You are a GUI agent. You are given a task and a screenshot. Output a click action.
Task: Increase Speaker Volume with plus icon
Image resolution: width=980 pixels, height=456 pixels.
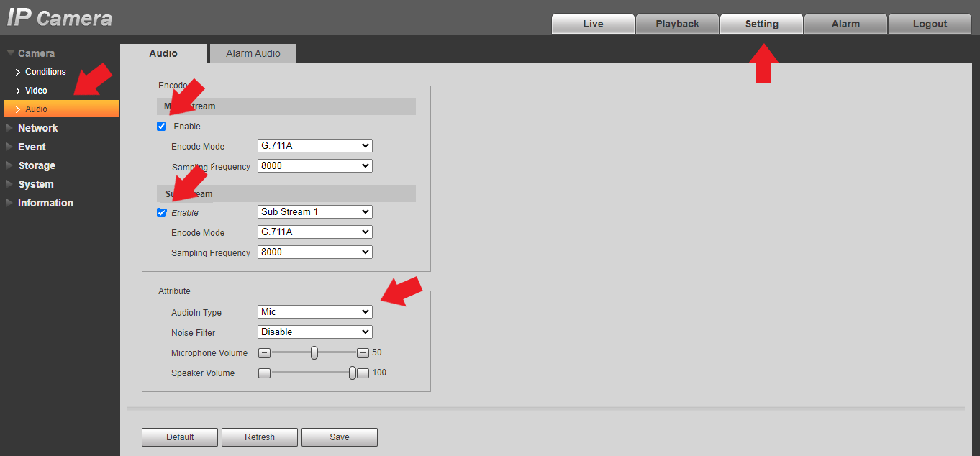coord(363,373)
